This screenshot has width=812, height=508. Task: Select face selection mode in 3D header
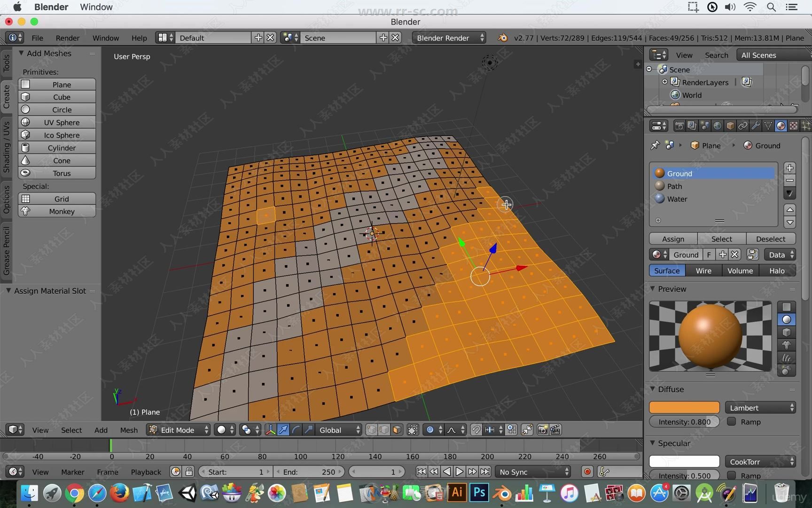pyautogui.click(x=397, y=430)
